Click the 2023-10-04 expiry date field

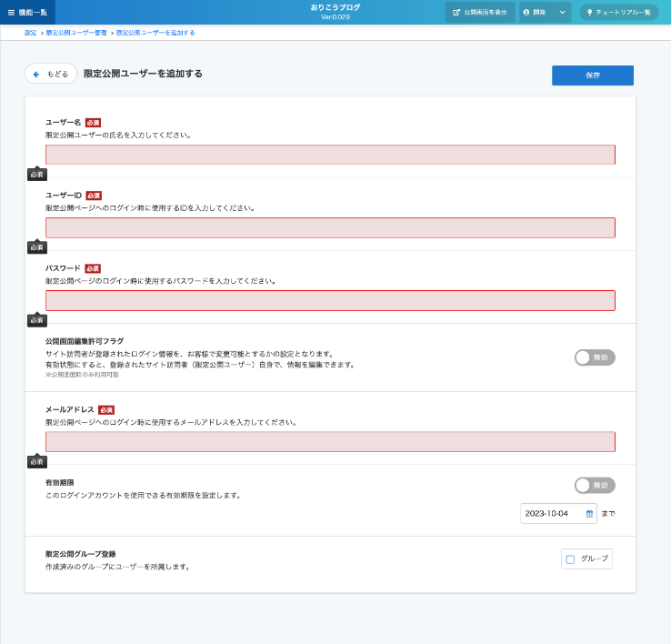(x=558, y=513)
